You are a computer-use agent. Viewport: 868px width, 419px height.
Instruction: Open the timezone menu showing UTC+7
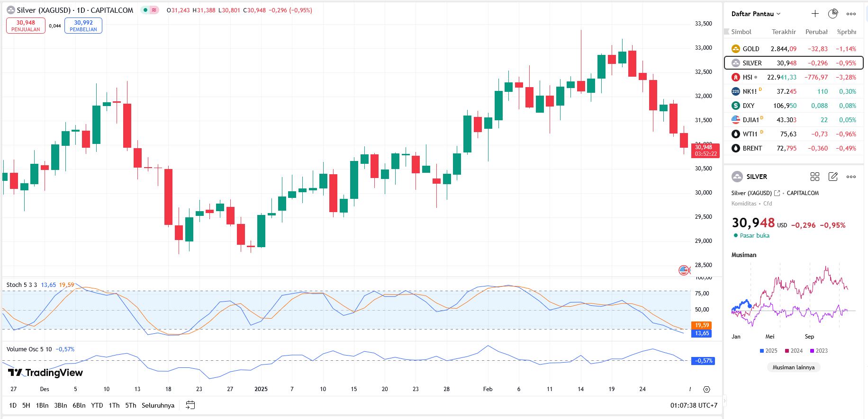click(x=694, y=405)
